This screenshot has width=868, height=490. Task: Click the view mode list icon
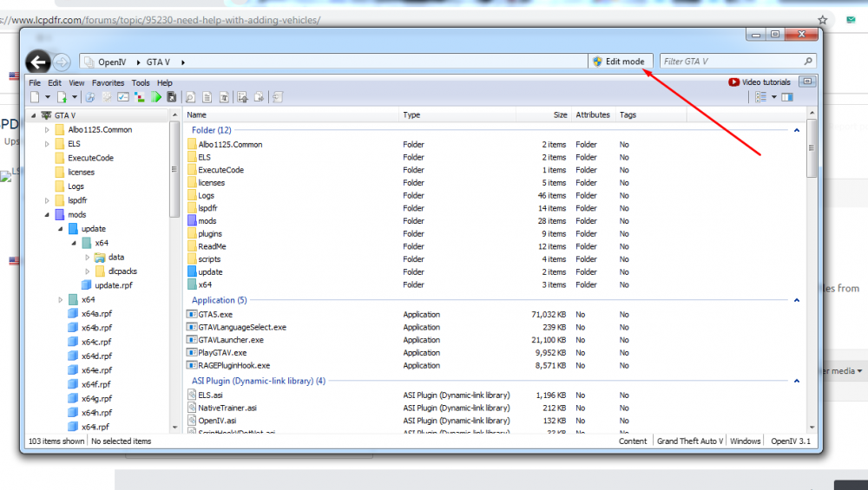click(x=761, y=97)
